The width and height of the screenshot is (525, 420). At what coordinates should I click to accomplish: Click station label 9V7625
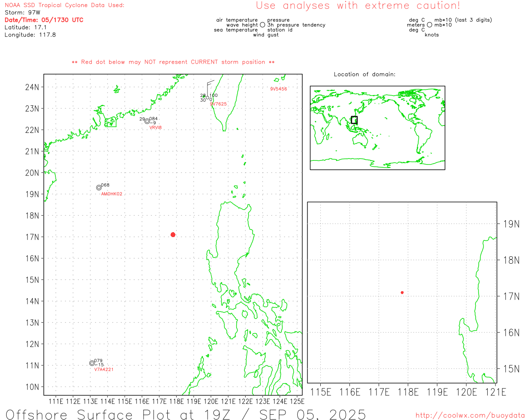tap(218, 104)
